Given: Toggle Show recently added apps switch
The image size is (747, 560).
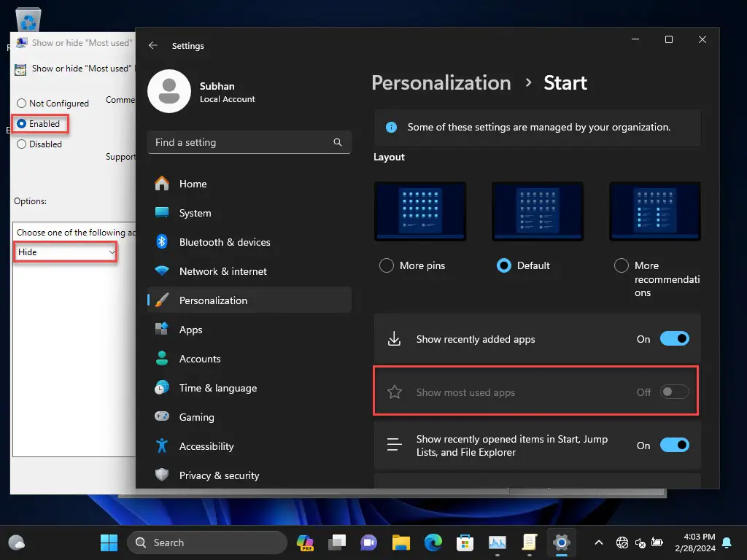Looking at the screenshot, I should 675,339.
